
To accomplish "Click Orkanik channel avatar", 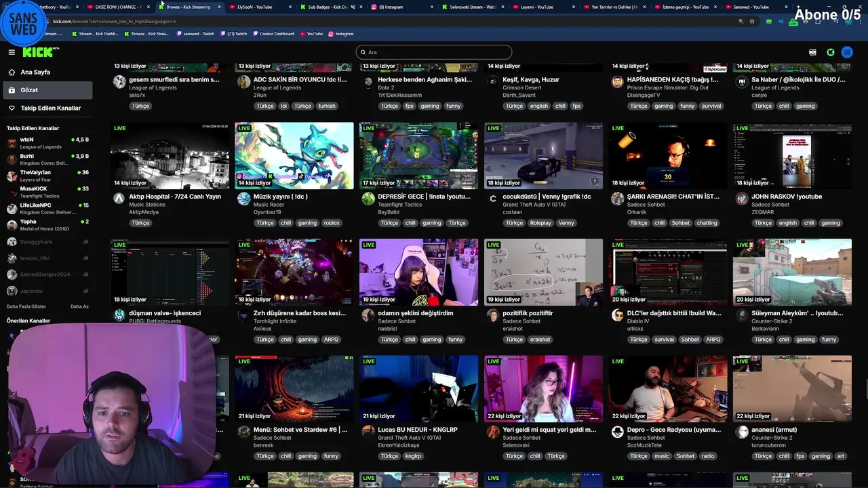I will [x=617, y=199].
